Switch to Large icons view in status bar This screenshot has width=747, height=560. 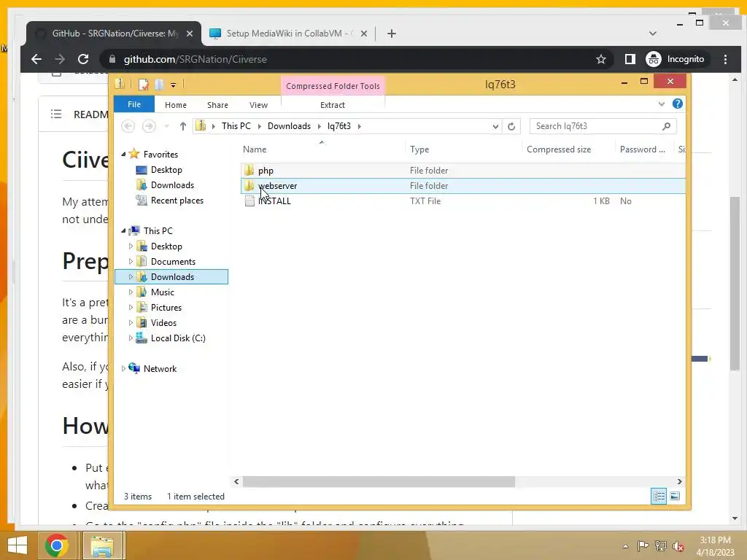tap(675, 496)
